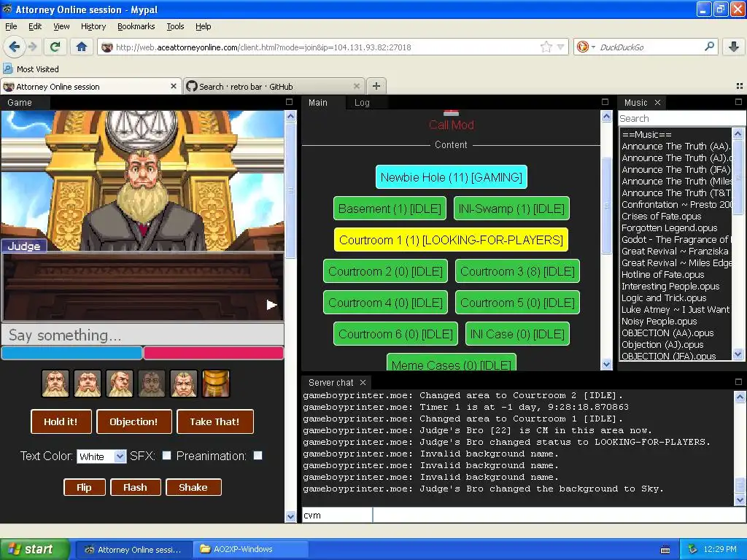Open the Windows start button
The height and width of the screenshot is (560, 747).
pos(35,549)
